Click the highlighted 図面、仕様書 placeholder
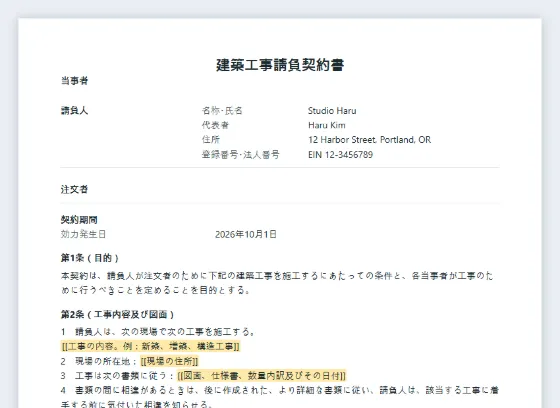This screenshot has height=408, width=560. [x=261, y=376]
